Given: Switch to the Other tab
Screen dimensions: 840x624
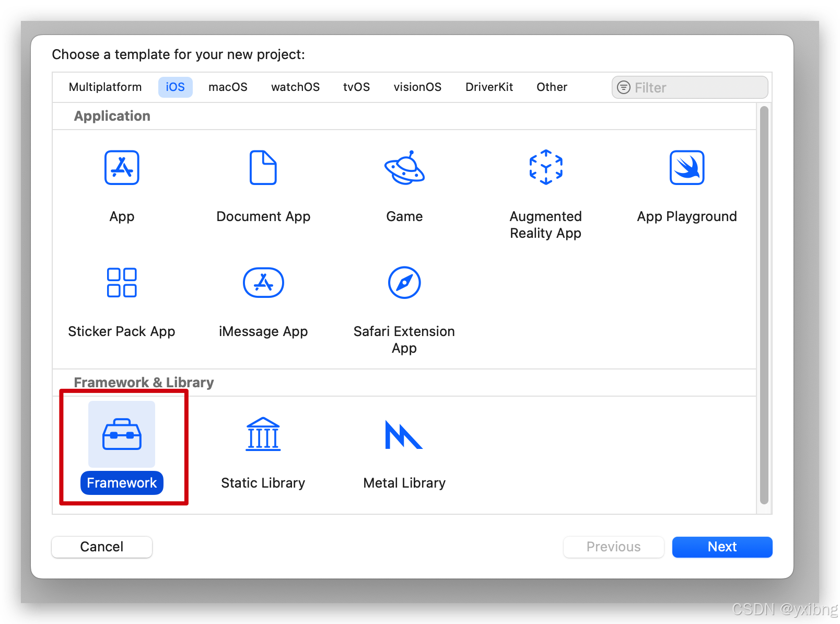Looking at the screenshot, I should click(552, 87).
